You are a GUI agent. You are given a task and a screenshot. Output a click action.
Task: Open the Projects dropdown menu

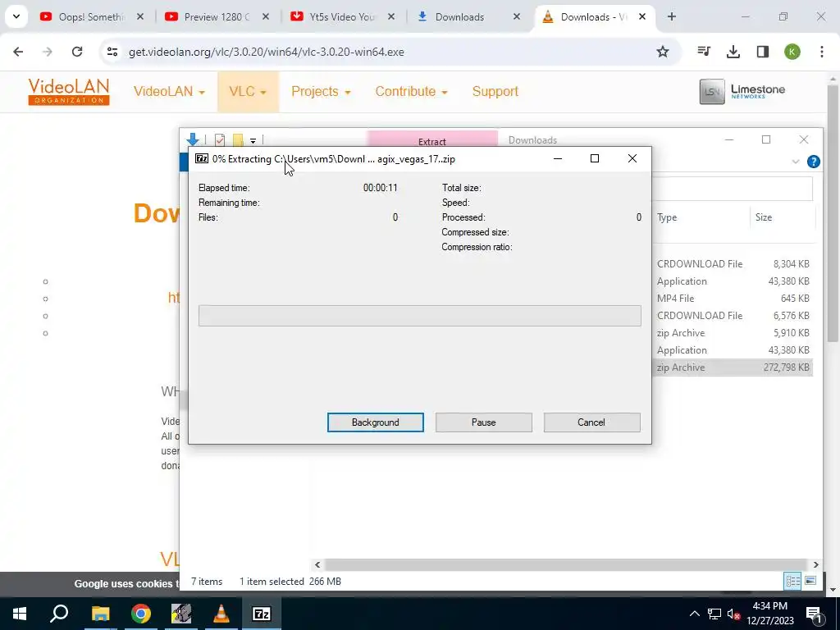321,92
